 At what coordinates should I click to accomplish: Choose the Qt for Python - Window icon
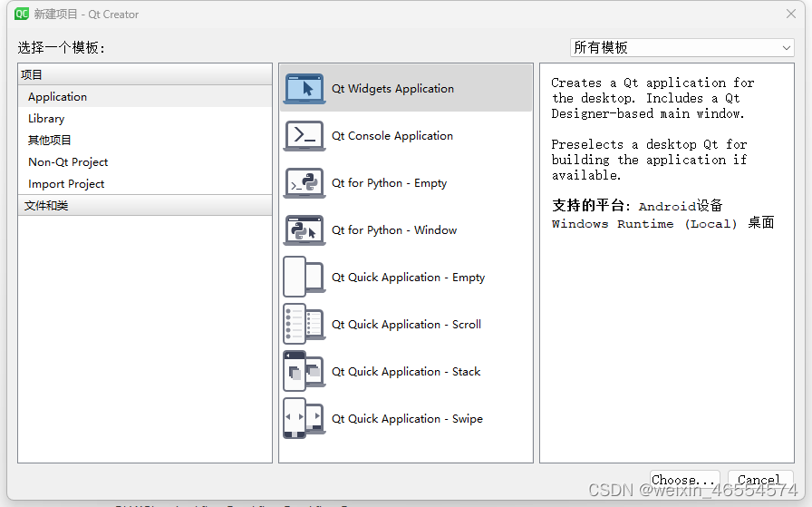(x=304, y=230)
